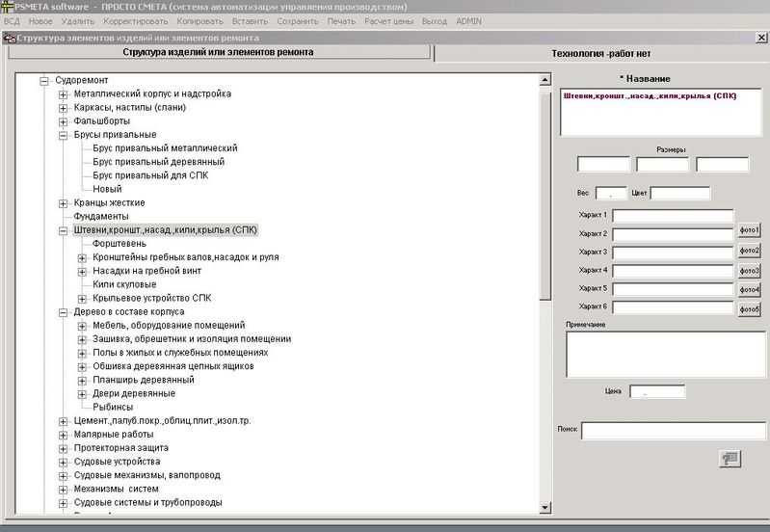Image resolution: width=770 pixels, height=532 pixels.
Task: Collapse the Брусы привальные node
Action: point(64,135)
